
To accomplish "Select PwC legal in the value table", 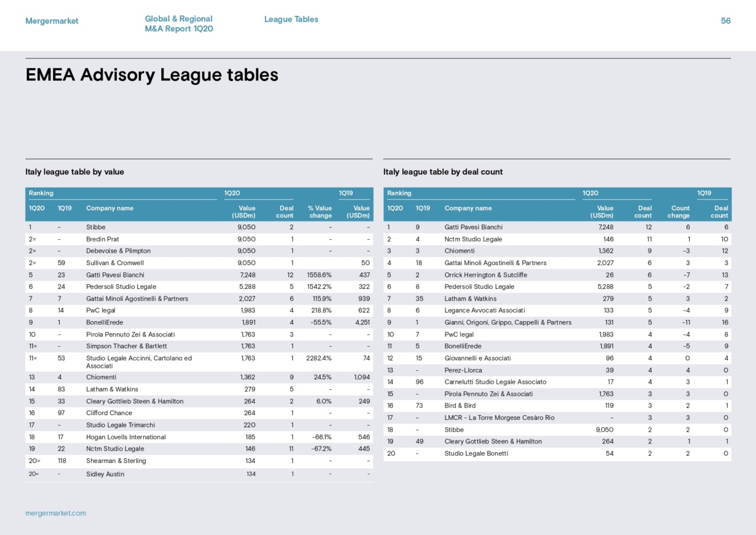I will coord(101,311).
